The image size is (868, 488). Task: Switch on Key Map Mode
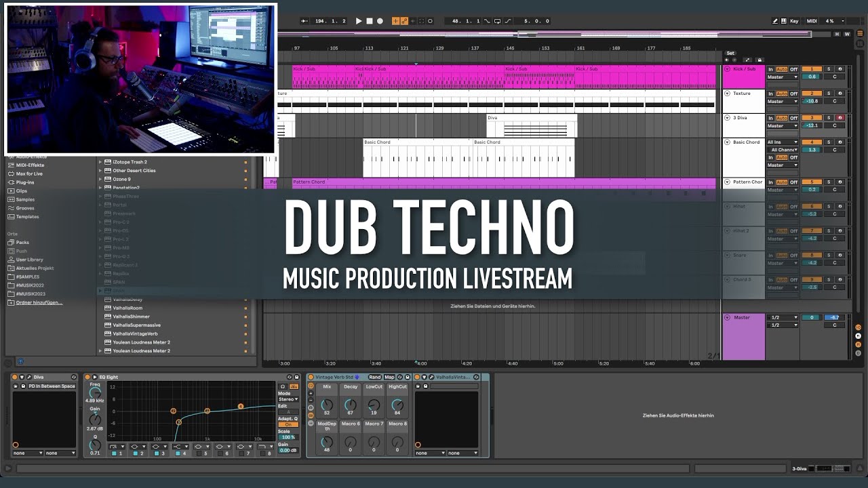(x=794, y=21)
